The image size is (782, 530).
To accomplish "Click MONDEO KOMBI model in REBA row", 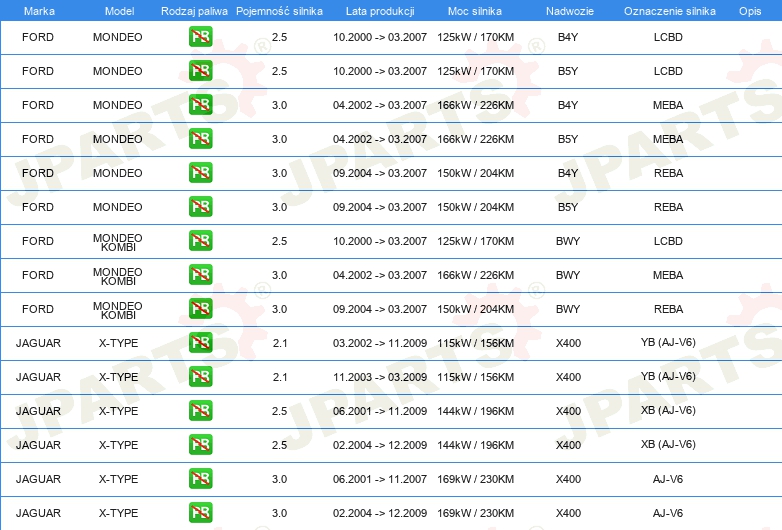I will tap(118, 310).
